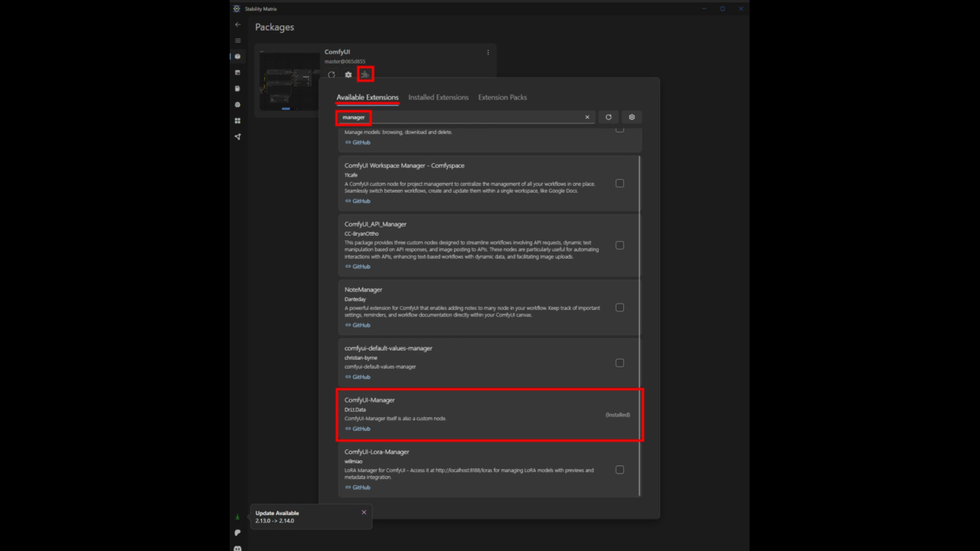Open ComfyUI launch options gear icon
The image size is (980, 551).
[x=348, y=75]
